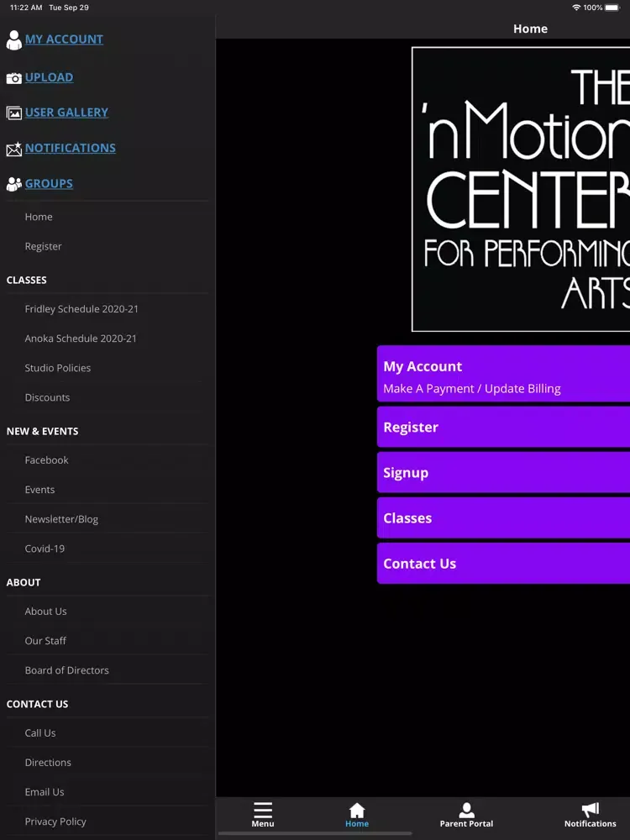The height and width of the screenshot is (840, 630).
Task: Tap the Upload camera icon
Action: click(14, 78)
